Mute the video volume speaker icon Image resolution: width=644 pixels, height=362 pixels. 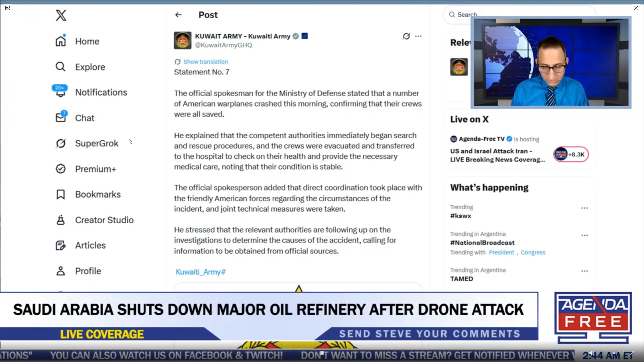[592, 353]
